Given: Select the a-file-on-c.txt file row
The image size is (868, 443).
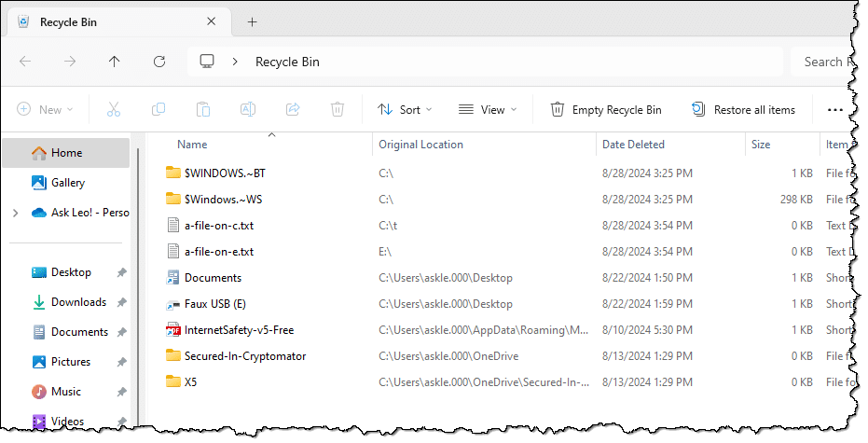Looking at the screenshot, I should [219, 225].
